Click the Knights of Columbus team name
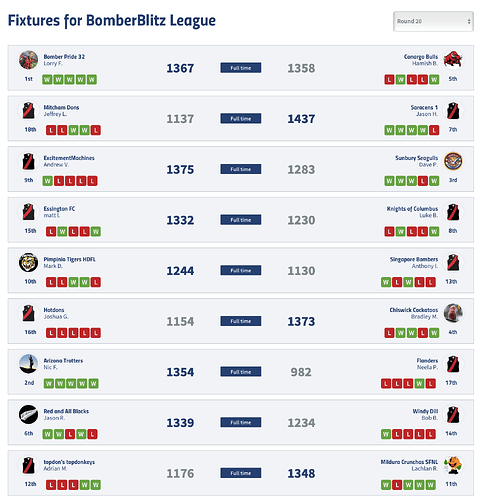481x500 pixels. click(412, 209)
